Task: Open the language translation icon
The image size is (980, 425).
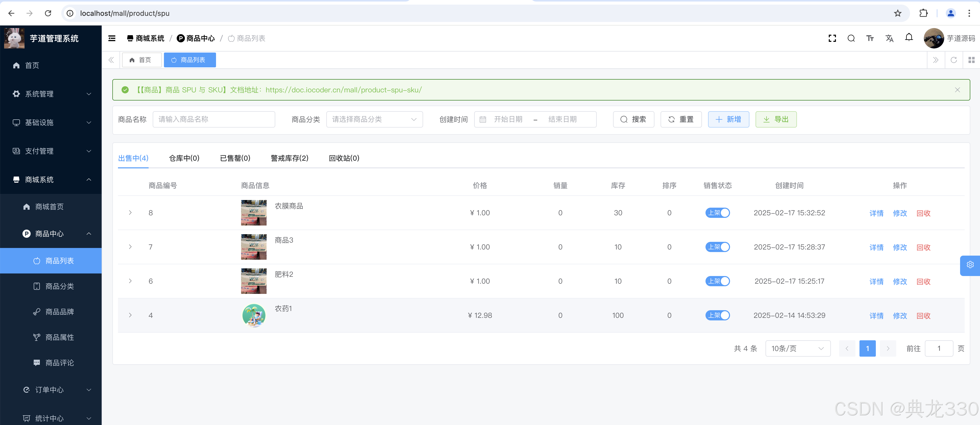Action: [x=889, y=38]
